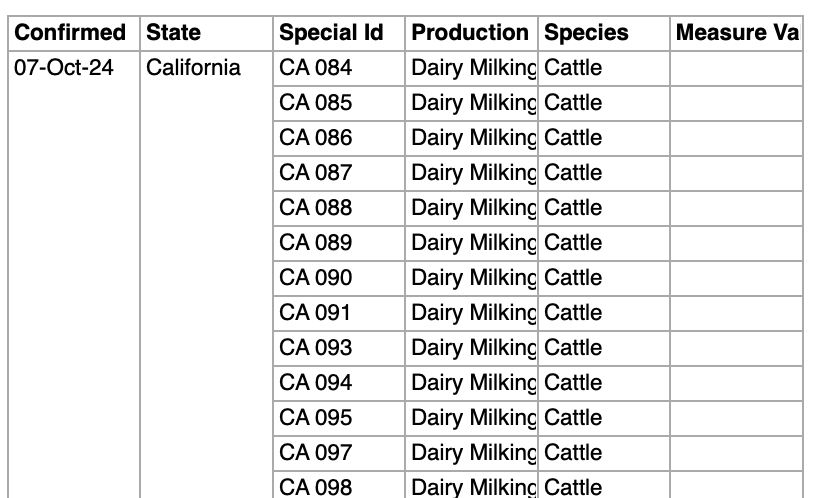Click the Special Id column header

tap(331, 33)
